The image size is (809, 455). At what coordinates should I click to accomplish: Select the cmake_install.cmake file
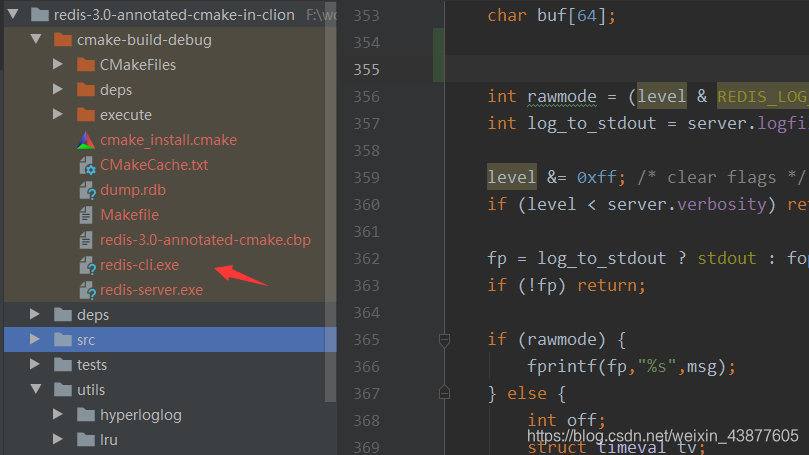168,140
